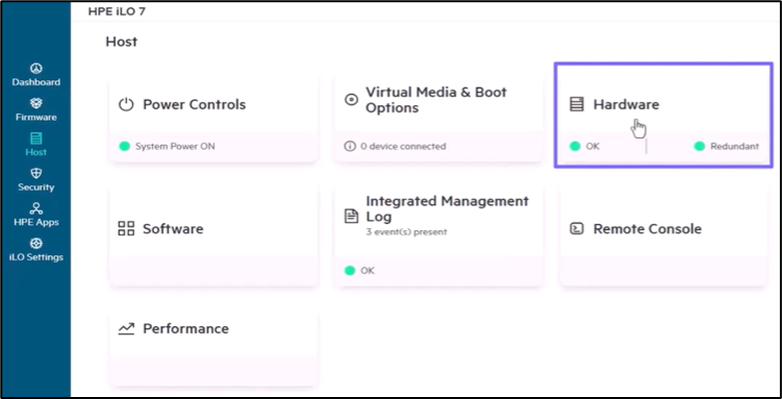Open the HPE Apps sidebar icon

tap(36, 208)
